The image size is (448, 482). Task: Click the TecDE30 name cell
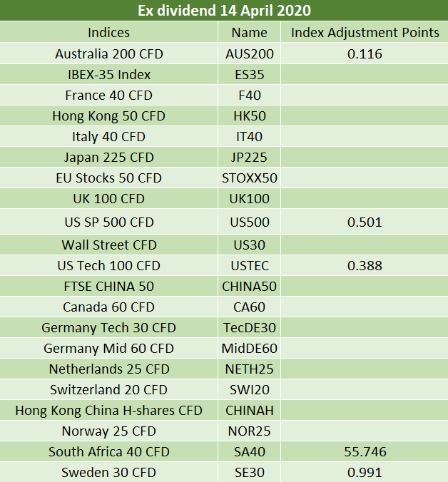tap(250, 327)
